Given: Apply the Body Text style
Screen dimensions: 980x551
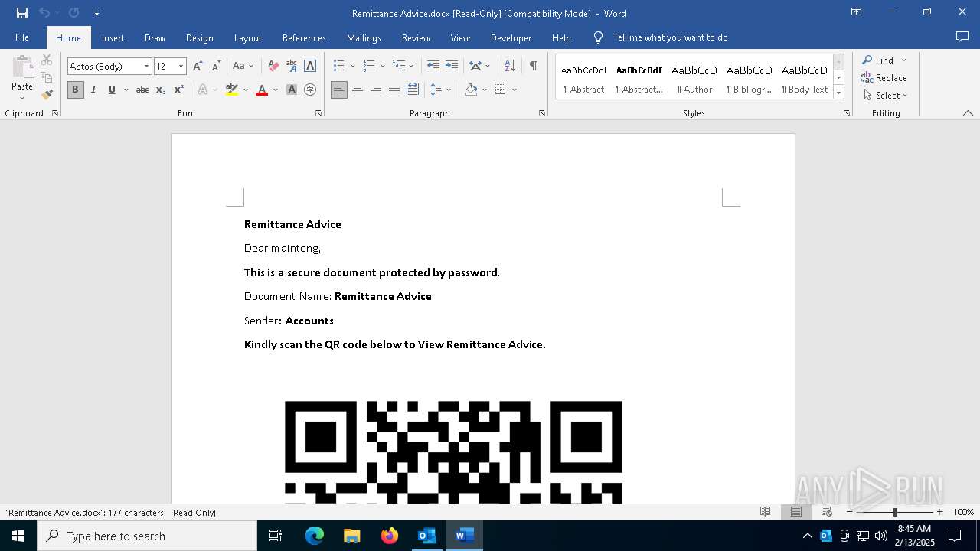Looking at the screenshot, I should 805,77.
